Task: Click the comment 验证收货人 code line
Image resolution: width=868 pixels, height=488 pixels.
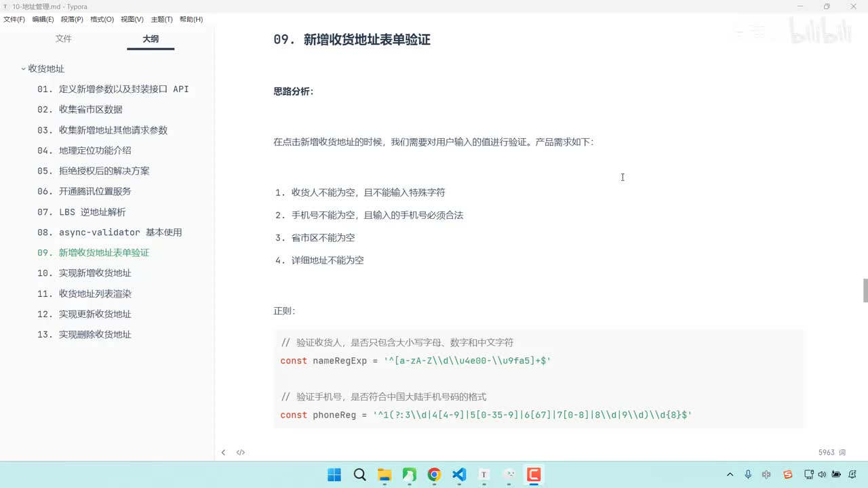Action: (x=397, y=342)
